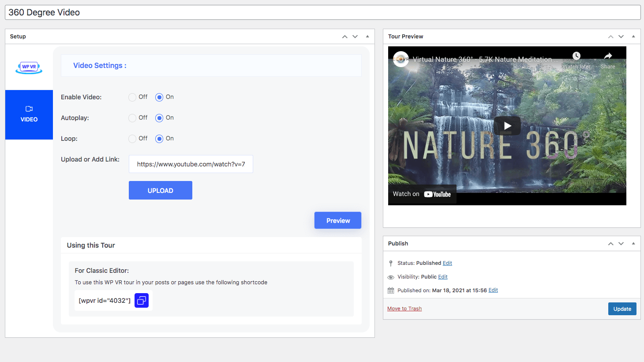Click the WP VR logo icon
This screenshot has height=362, width=644.
pyautogui.click(x=29, y=67)
